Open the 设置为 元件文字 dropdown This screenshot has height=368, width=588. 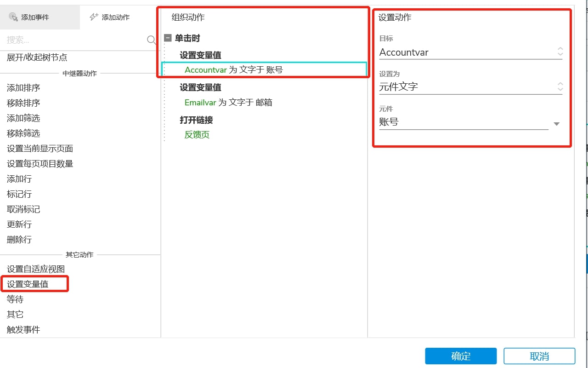pyautogui.click(x=470, y=86)
